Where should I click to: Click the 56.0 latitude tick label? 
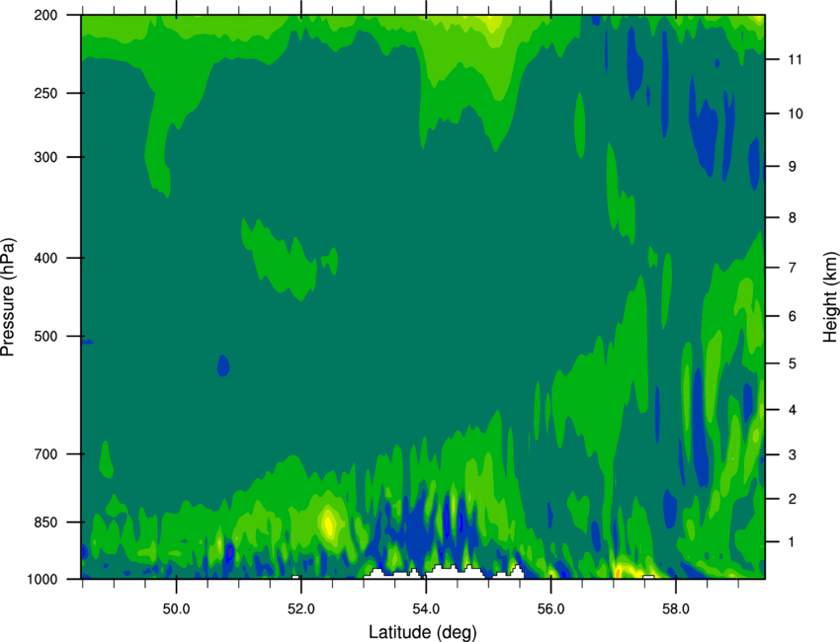click(551, 609)
